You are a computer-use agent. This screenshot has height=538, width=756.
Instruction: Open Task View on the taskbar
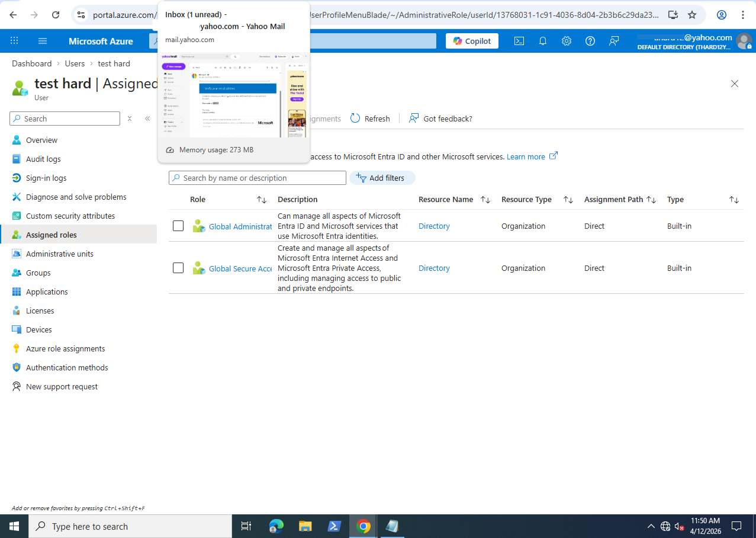(x=246, y=526)
